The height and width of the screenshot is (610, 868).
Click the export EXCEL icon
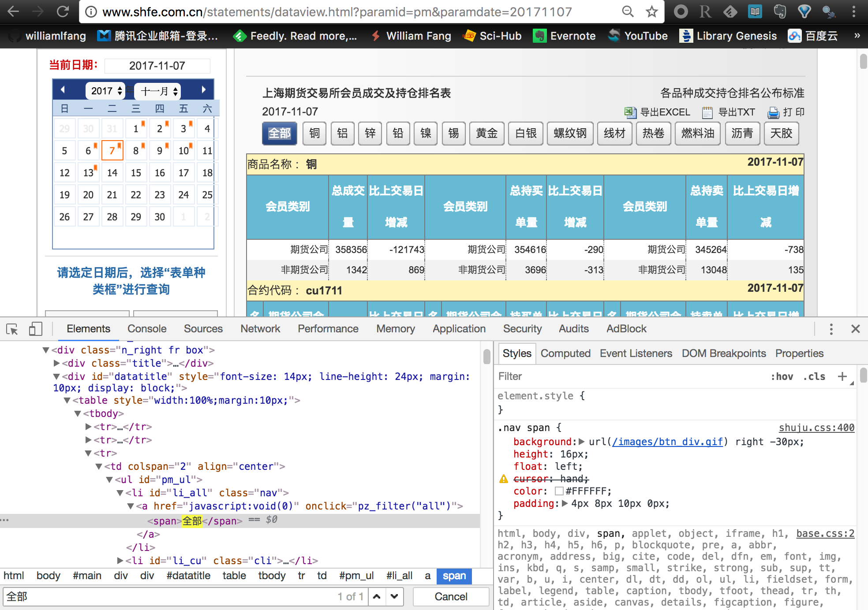630,112
